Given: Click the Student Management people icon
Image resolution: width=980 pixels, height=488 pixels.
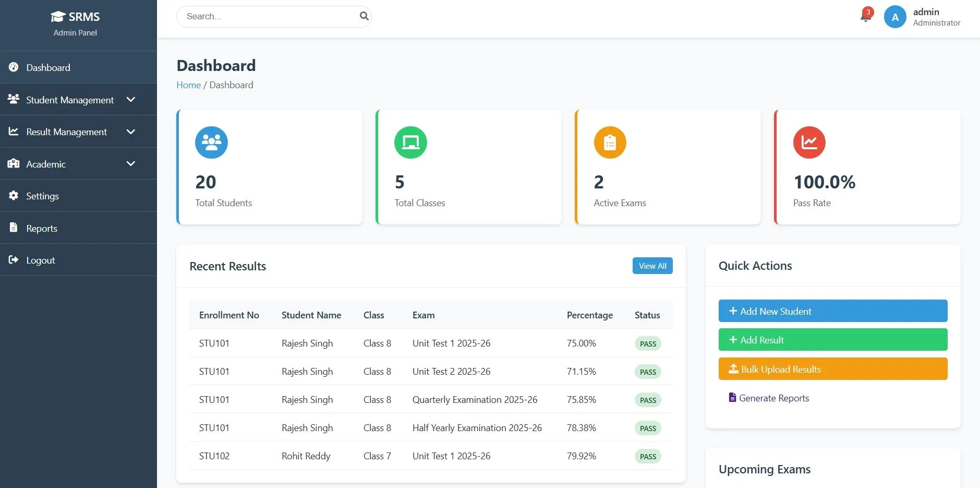Looking at the screenshot, I should coord(14,99).
